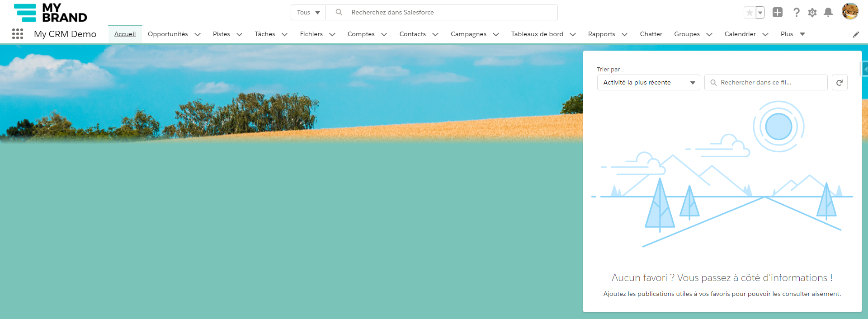Image resolution: width=868 pixels, height=319 pixels.
Task: Refresh the feed with the reload button
Action: [x=840, y=83]
